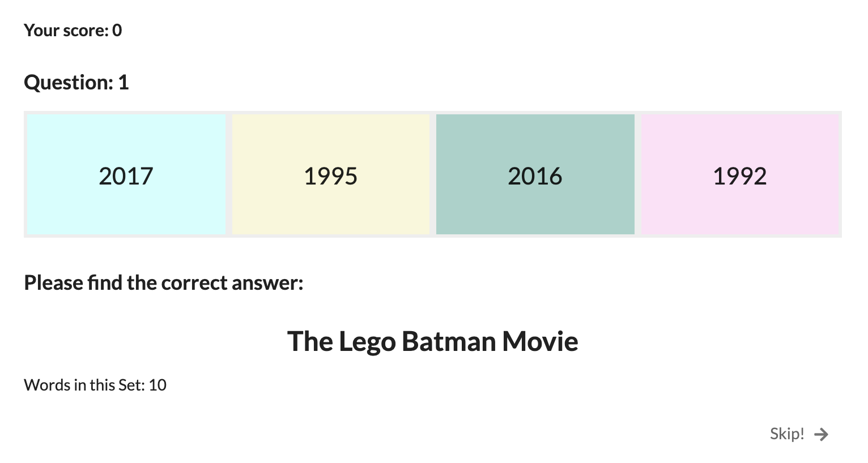
Task: Click the Please find the correct answer prompt
Action: pyautogui.click(x=163, y=282)
